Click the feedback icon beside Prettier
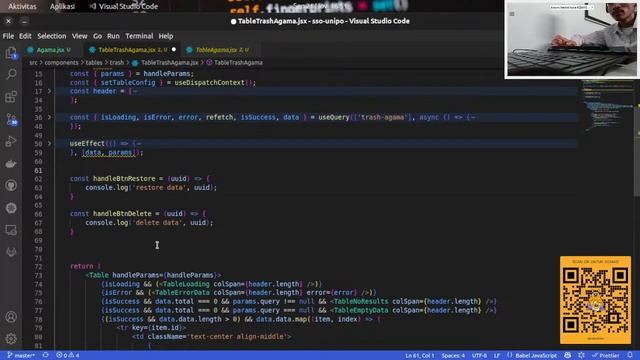The width and height of the screenshot is (640, 360). click(x=581, y=355)
